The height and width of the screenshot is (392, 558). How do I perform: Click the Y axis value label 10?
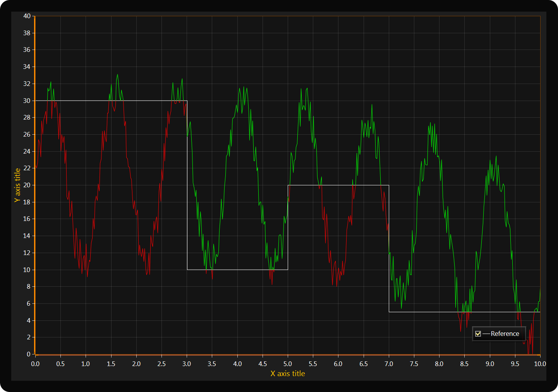pos(27,270)
